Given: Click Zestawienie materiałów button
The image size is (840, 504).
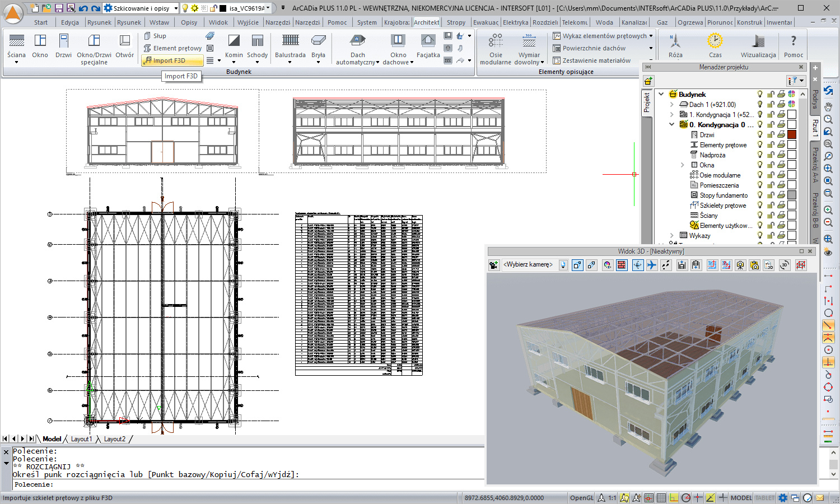Looking at the screenshot, I should (596, 60).
